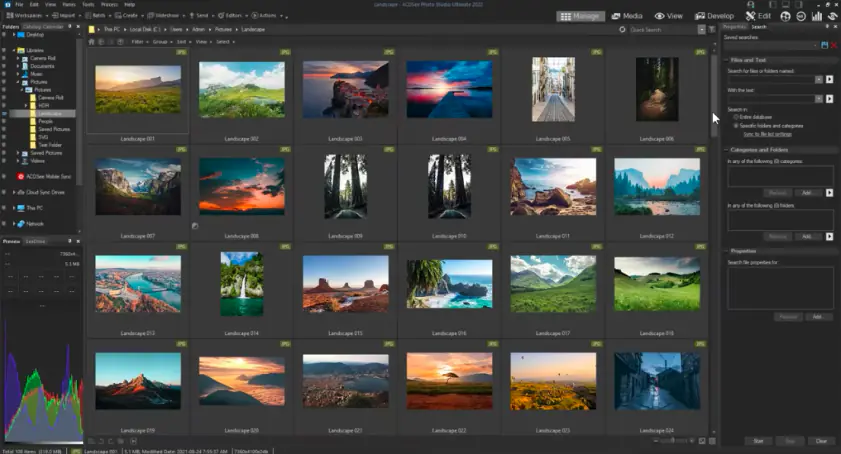Screen dimensions: 841x454
Task: Click the hand-and-wave icon at the far right of the mode bar
Action: tap(833, 16)
